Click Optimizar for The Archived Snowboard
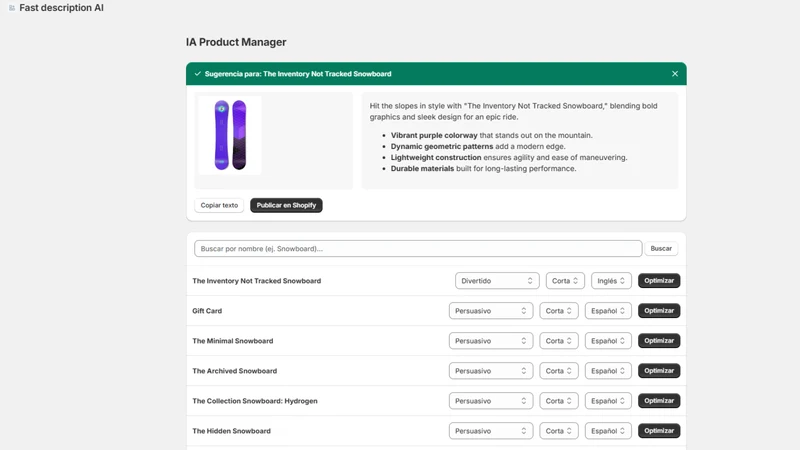Screen dimensions: 800x450 click(659, 371)
